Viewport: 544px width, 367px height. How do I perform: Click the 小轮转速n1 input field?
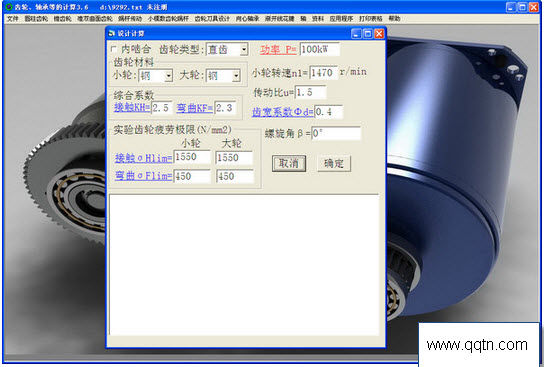[323, 72]
